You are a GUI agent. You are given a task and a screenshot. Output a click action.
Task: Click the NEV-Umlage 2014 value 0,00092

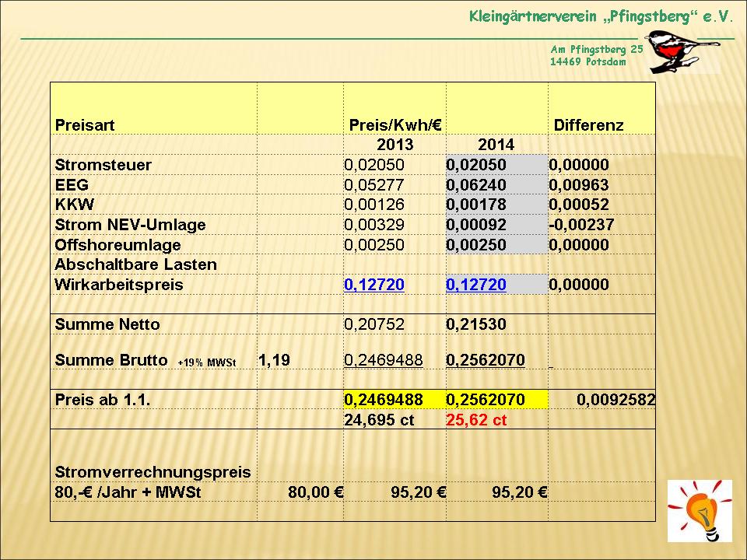tap(476, 225)
